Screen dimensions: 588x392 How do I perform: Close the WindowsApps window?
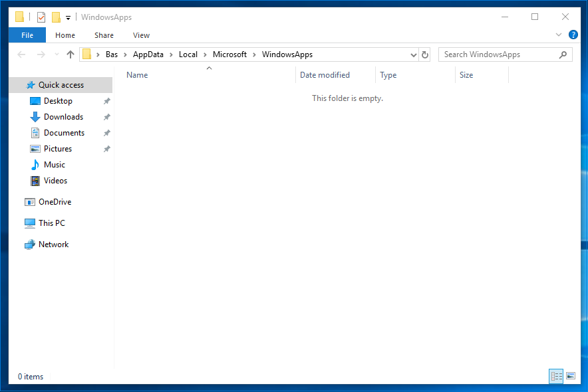(x=565, y=17)
